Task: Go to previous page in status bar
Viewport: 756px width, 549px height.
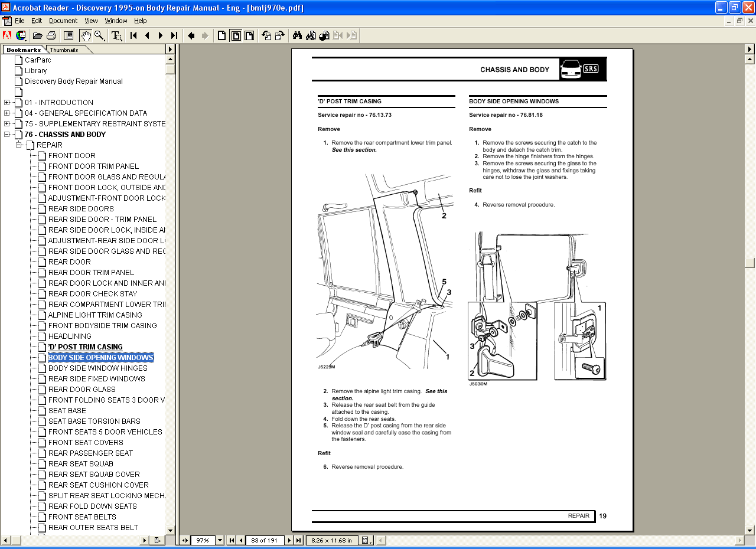Action: [241, 540]
